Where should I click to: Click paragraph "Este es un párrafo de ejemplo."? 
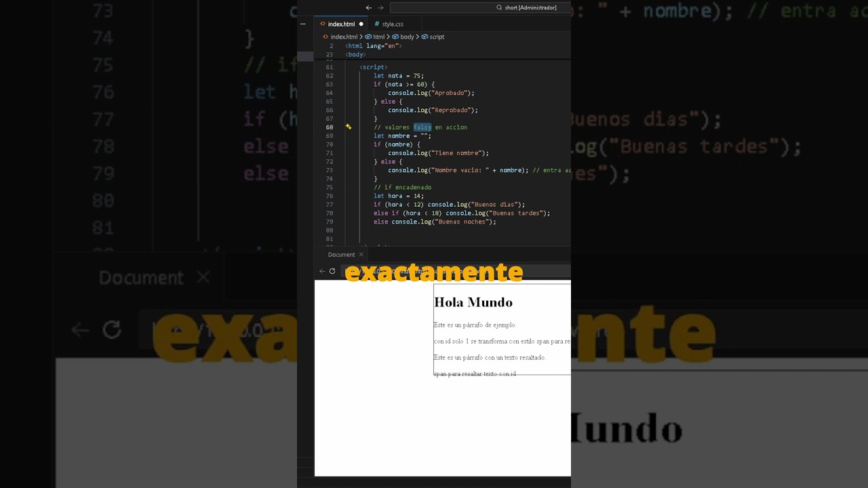click(x=475, y=325)
